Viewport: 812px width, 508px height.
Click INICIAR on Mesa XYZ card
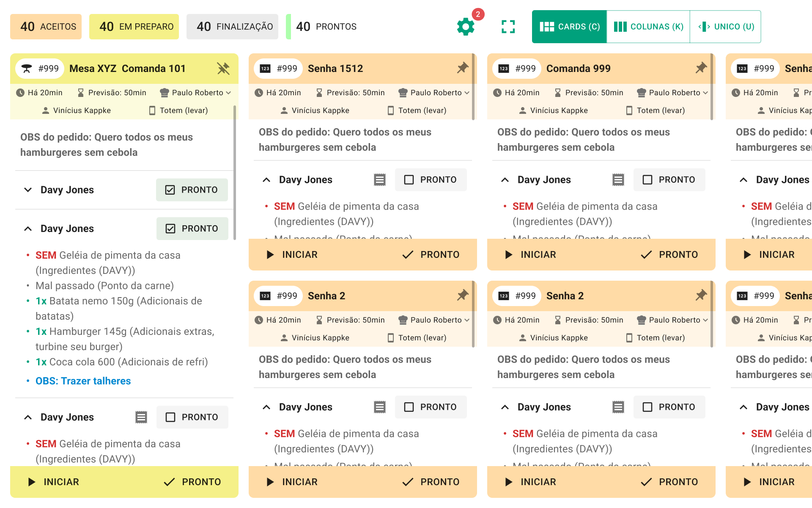point(53,482)
